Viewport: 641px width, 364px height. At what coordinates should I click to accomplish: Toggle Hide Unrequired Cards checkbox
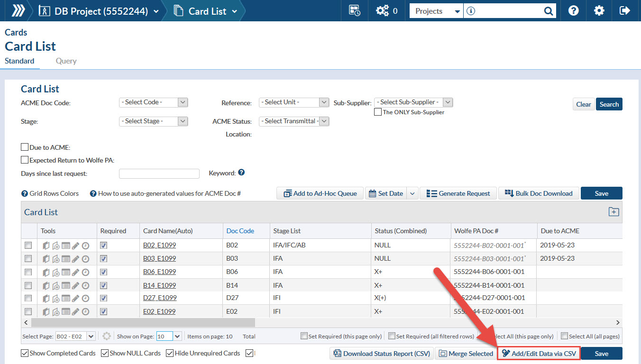tap(169, 353)
